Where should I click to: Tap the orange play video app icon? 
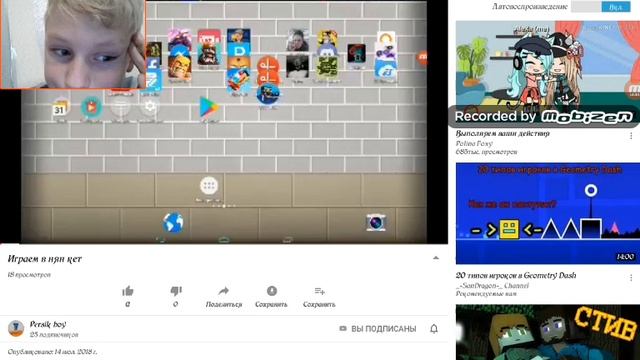91,107
